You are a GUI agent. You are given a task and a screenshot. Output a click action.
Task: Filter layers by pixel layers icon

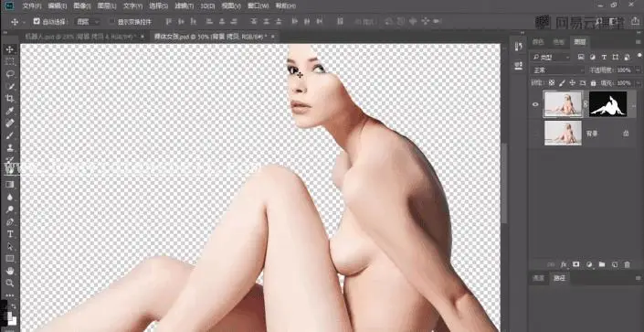tap(581, 57)
